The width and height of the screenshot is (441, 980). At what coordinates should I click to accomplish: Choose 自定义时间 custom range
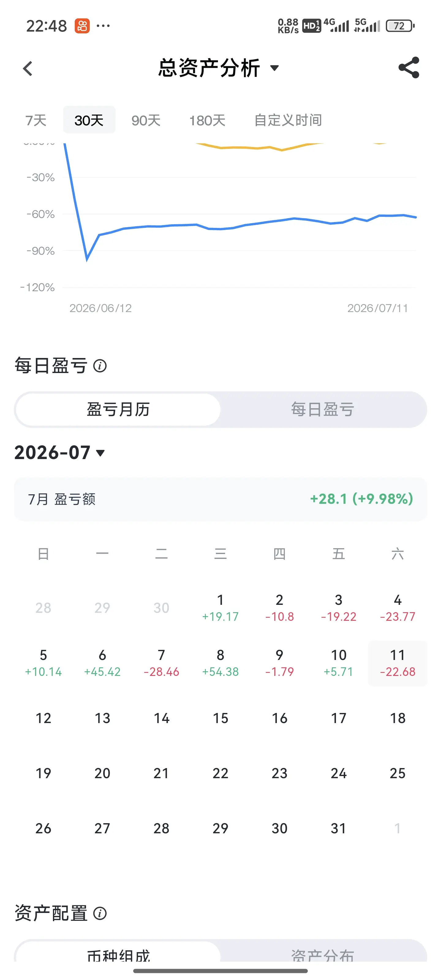click(x=288, y=120)
